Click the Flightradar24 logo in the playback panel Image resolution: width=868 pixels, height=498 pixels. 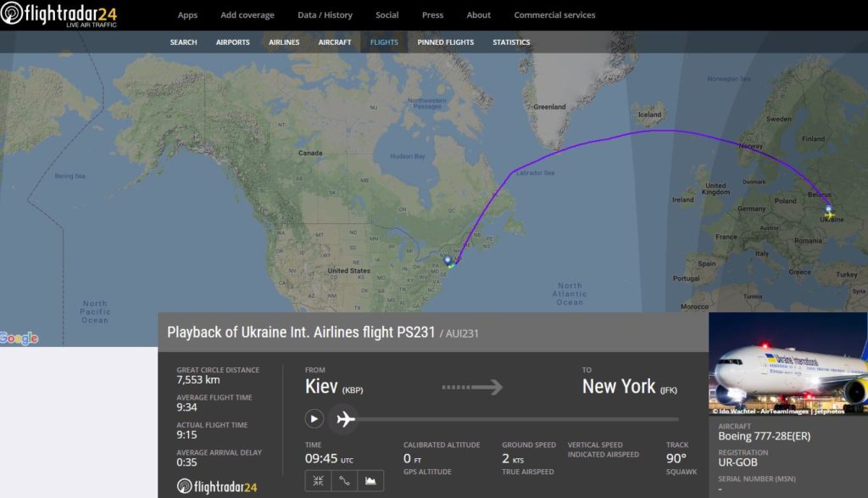coord(217,487)
